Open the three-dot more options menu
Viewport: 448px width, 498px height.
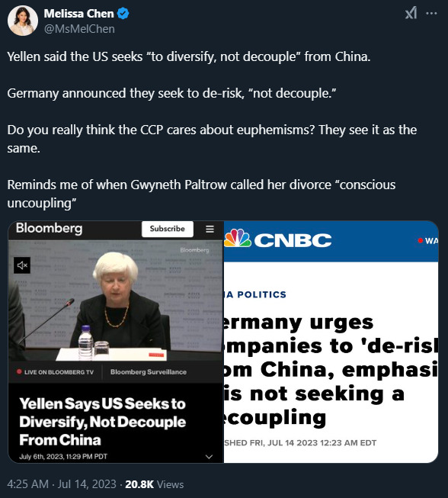431,13
